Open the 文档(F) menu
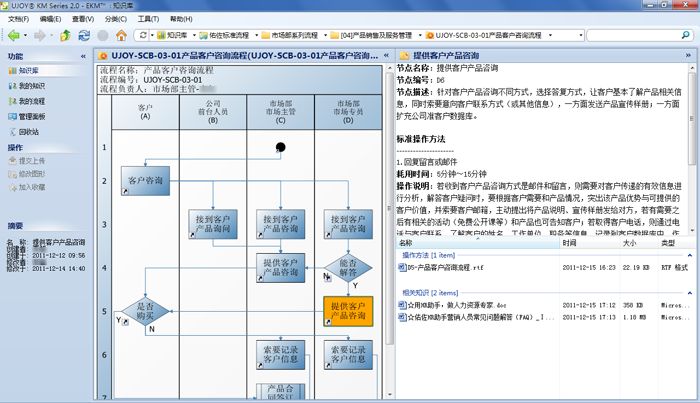 pos(18,19)
